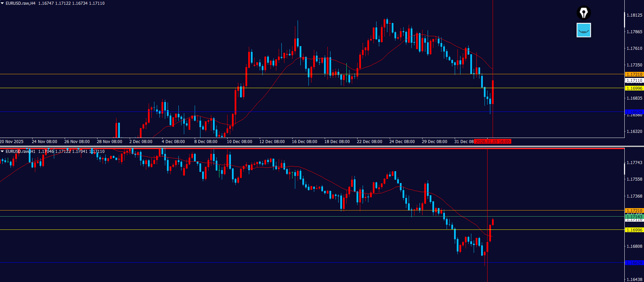Screen dimensions: 644x282
Task: Click the blue 1.16629 label in H1 chart
Action: 634,263
